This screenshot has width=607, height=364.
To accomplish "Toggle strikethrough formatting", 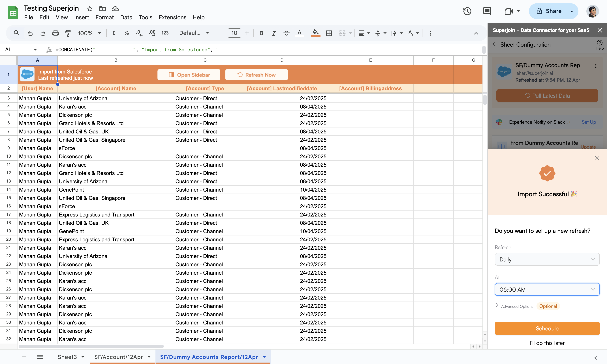I will coord(286,33).
